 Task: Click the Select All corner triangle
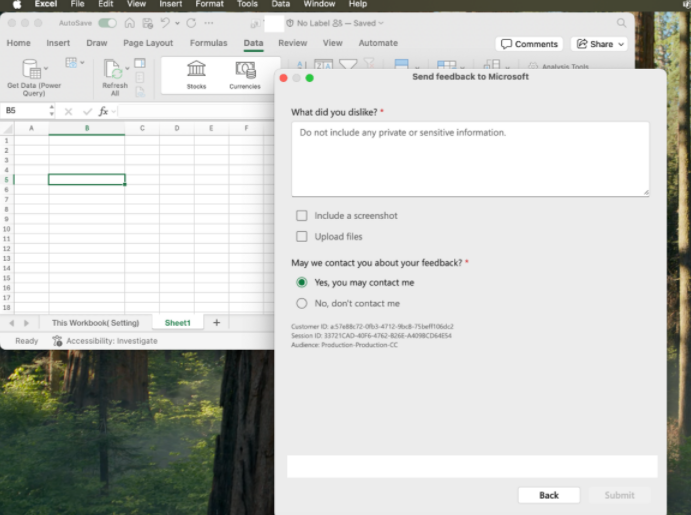(x=7, y=128)
